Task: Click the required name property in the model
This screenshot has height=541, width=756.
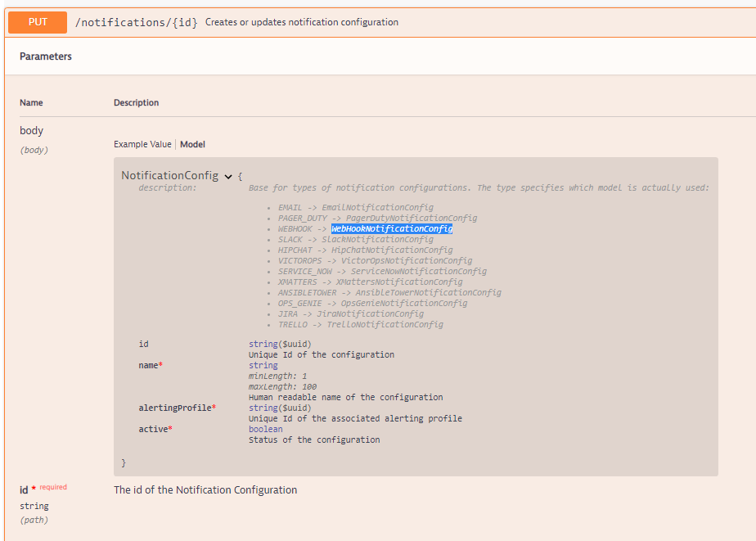Action: [x=150, y=365]
